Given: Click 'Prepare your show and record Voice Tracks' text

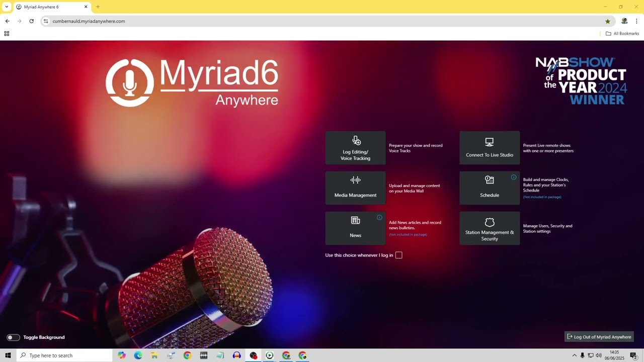Looking at the screenshot, I should 416,148.
